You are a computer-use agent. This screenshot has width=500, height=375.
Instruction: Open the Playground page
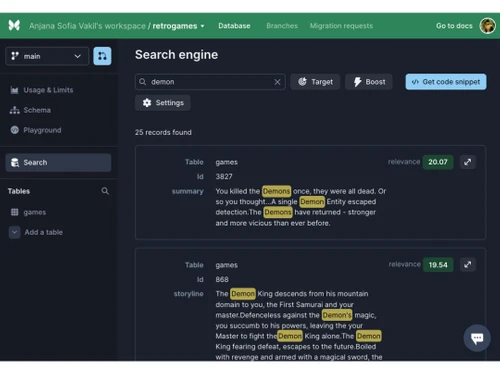coord(36,130)
